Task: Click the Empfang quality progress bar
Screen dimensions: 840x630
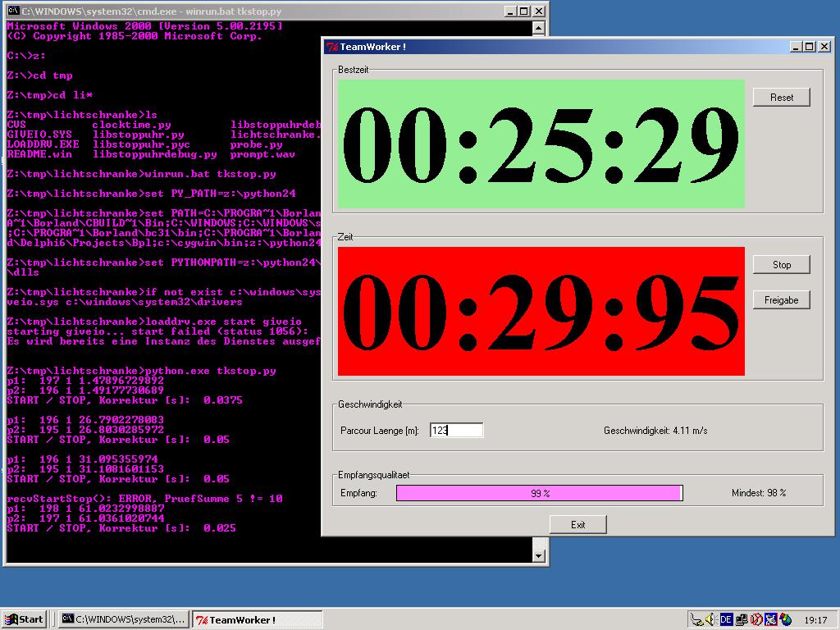Action: coord(539,493)
